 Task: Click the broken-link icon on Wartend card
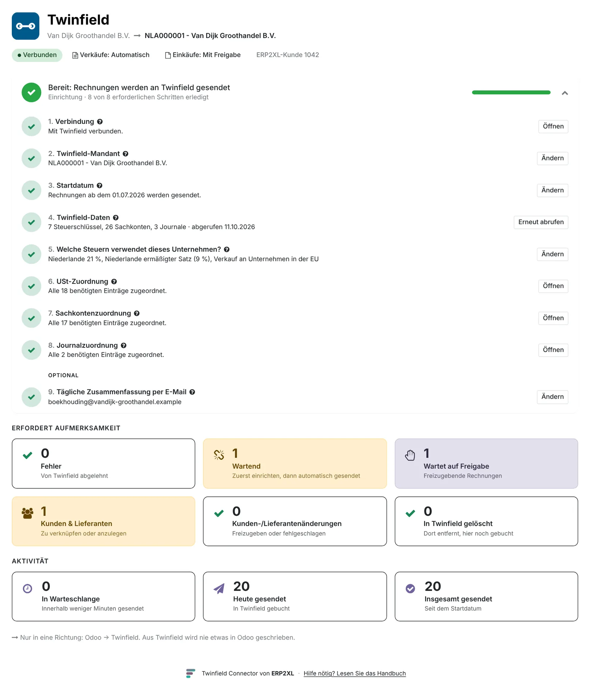[219, 455]
